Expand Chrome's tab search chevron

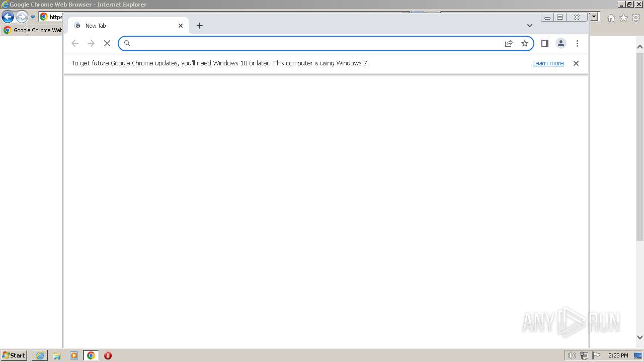pos(529,26)
